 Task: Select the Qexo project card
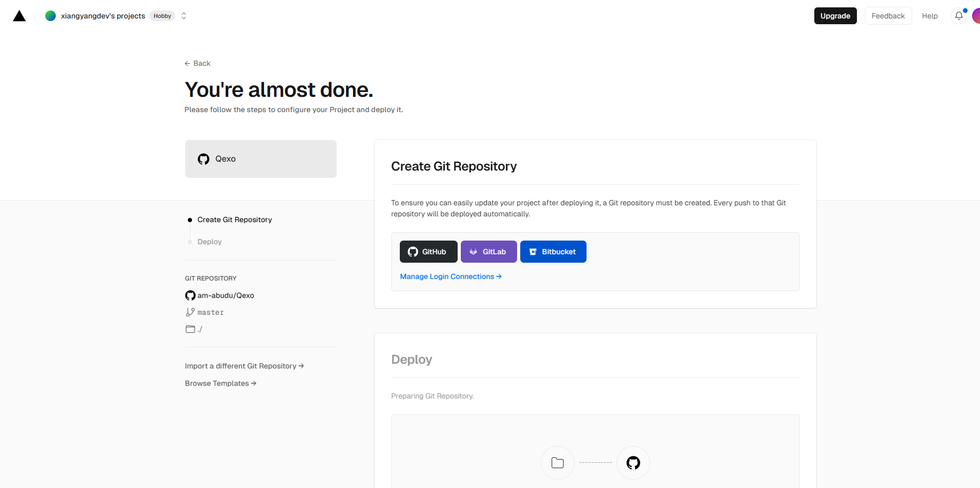(260, 159)
